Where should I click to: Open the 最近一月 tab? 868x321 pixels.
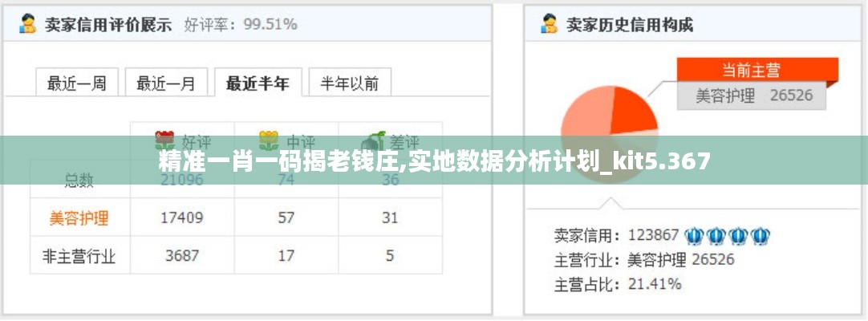pyautogui.click(x=166, y=83)
